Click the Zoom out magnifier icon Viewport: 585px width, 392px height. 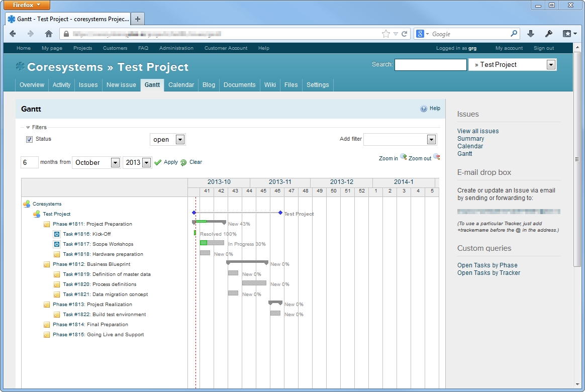[x=437, y=157]
